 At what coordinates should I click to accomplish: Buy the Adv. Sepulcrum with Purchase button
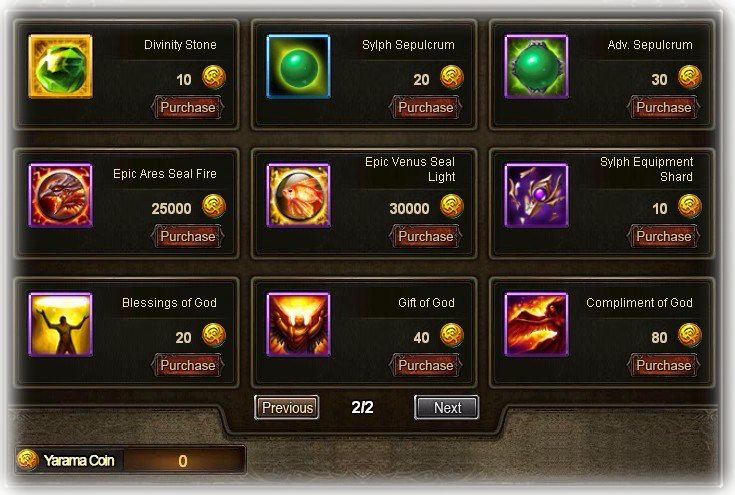pyautogui.click(x=664, y=107)
